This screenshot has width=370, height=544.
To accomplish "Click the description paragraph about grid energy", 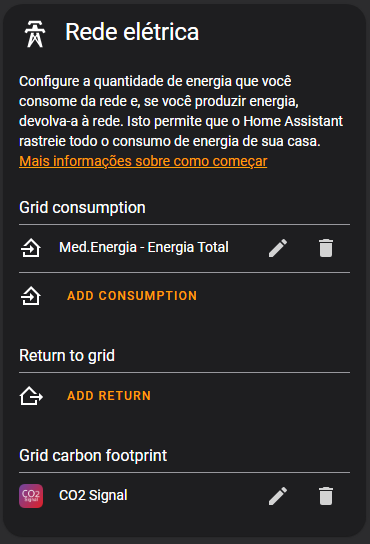I will click(x=181, y=111).
